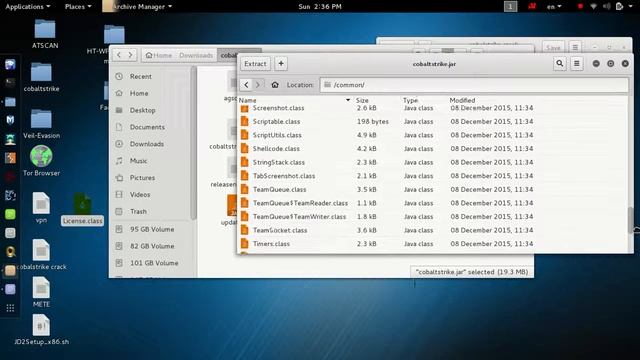Click Save in the background editor window
The width and height of the screenshot is (640, 360).
click(x=553, y=48)
